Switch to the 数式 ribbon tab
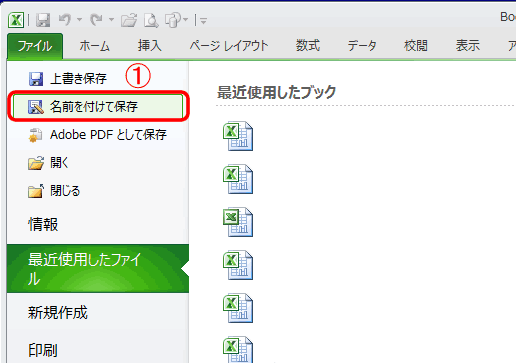 click(x=308, y=45)
